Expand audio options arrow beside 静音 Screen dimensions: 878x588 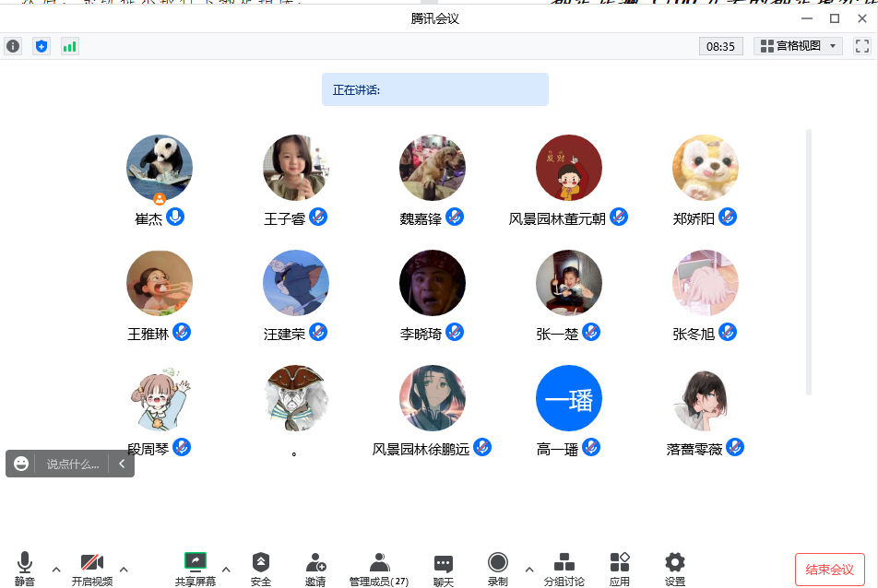pyautogui.click(x=56, y=569)
